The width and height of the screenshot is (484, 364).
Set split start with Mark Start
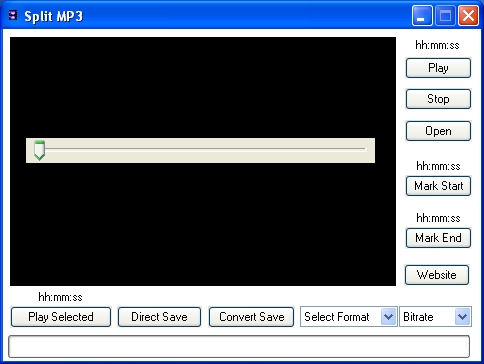click(x=438, y=186)
